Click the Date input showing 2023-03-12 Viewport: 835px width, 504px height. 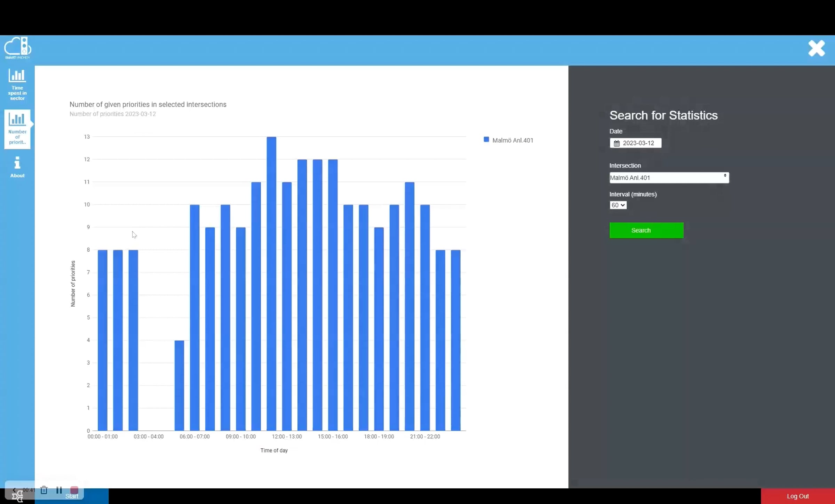pos(638,143)
